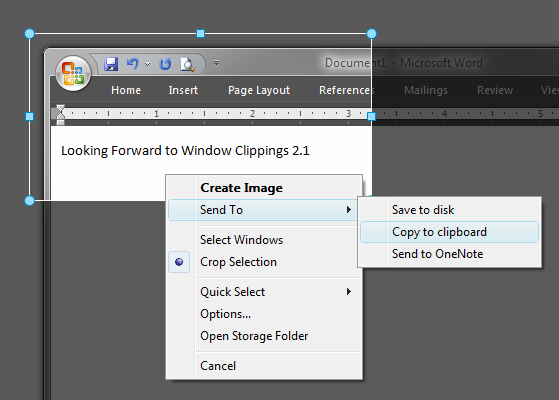Switch to the Insert ribbon tab
The image size is (559, 400).
tap(183, 90)
